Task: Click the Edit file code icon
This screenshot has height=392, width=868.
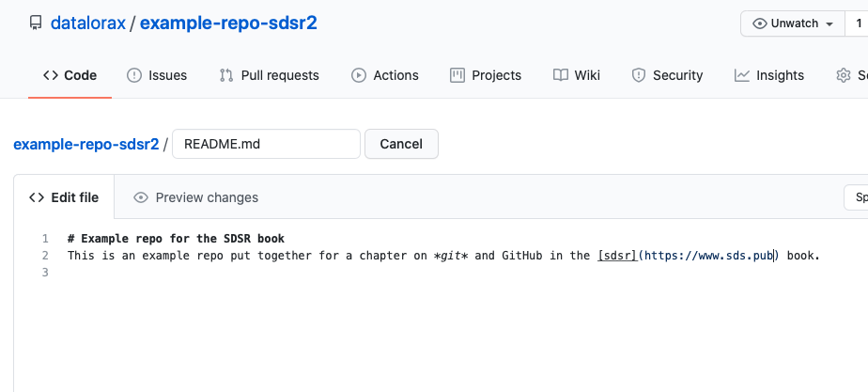Action: pyautogui.click(x=37, y=197)
